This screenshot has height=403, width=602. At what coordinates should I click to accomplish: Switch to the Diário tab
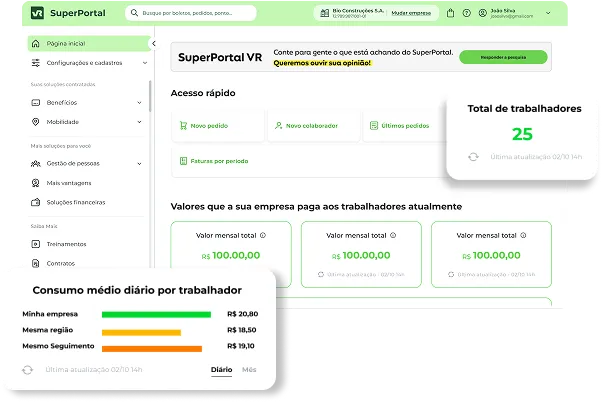pyautogui.click(x=222, y=370)
